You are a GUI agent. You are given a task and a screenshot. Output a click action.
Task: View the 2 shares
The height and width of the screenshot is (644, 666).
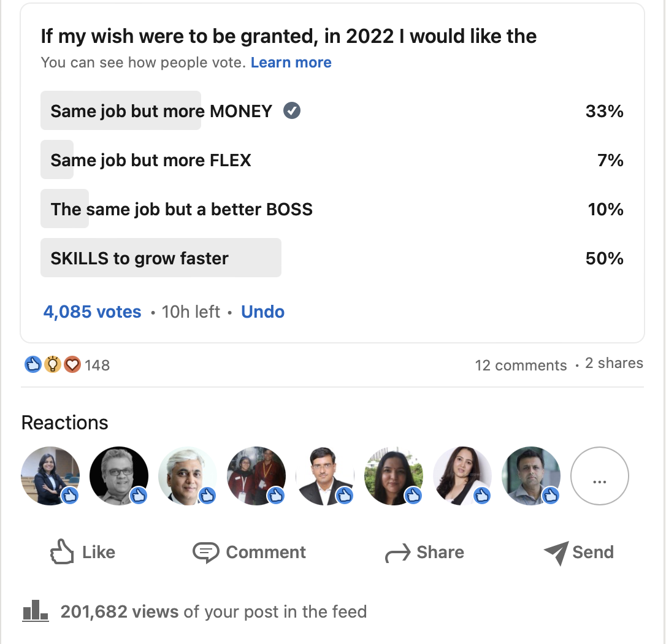coord(614,363)
